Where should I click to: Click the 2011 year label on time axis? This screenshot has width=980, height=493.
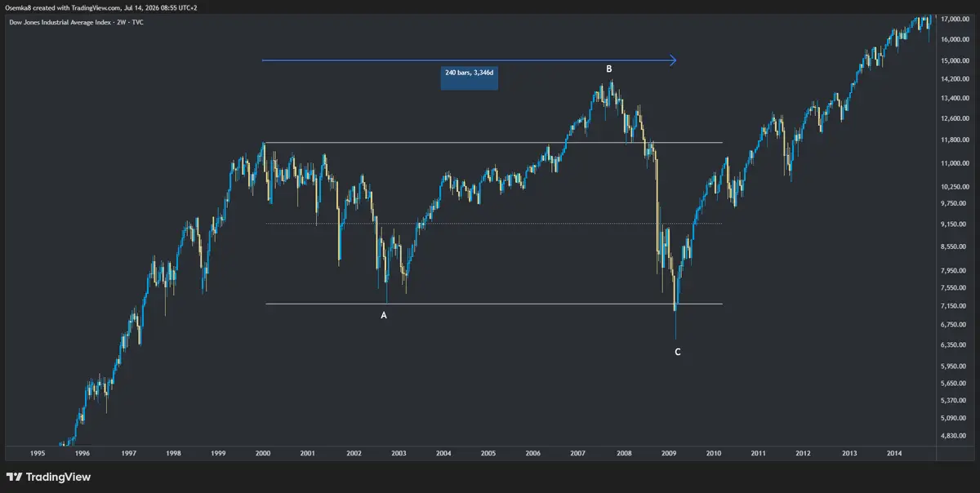pyautogui.click(x=759, y=453)
